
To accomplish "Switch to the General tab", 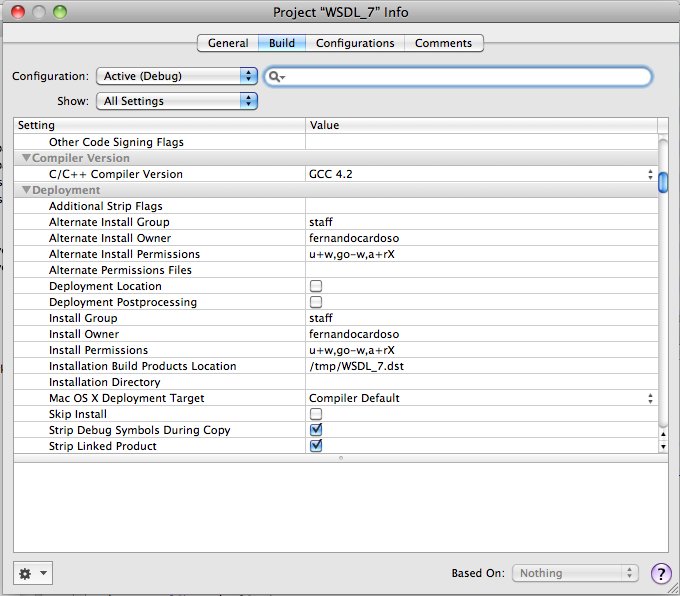I will point(228,43).
